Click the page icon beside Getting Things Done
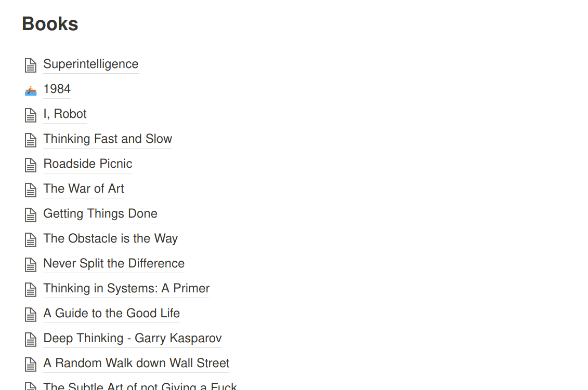588x390 pixels. (31, 214)
